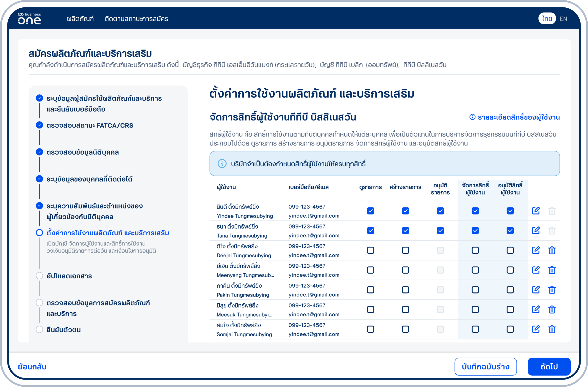Open the ผลิตภัณฑ์ menu

[80, 19]
